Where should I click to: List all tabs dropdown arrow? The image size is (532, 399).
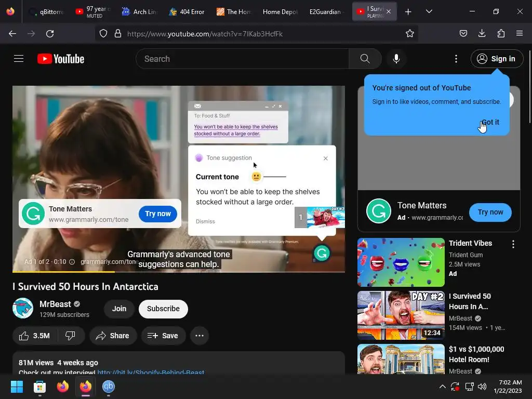429,11
